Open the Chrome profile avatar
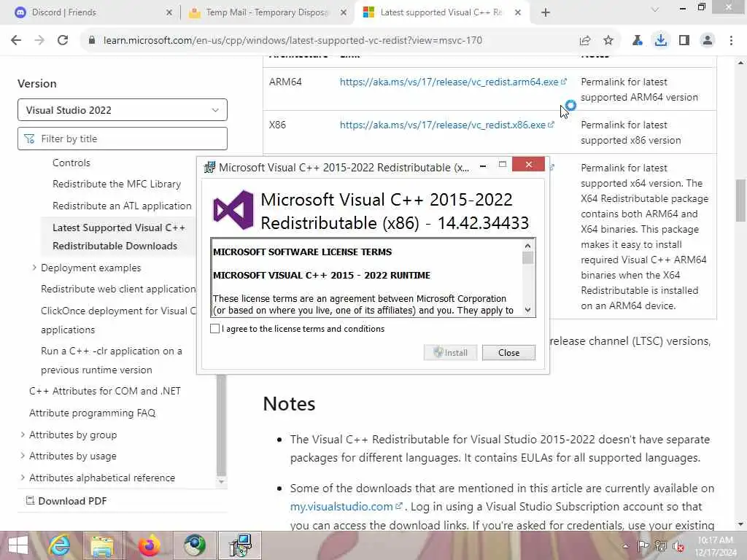This screenshot has width=747, height=560. point(708,41)
